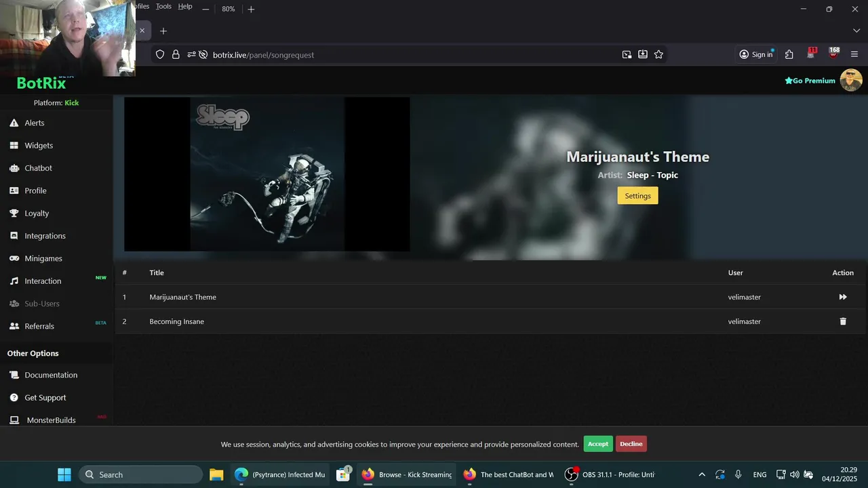This screenshot has width=868, height=488.
Task: Switch to Browse - Kick Streaming window
Action: (407, 474)
